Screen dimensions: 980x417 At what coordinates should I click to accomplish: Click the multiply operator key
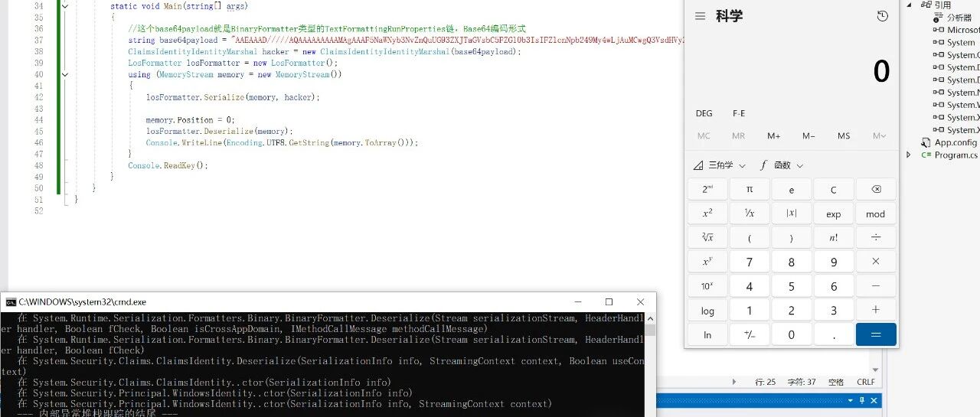(876, 262)
